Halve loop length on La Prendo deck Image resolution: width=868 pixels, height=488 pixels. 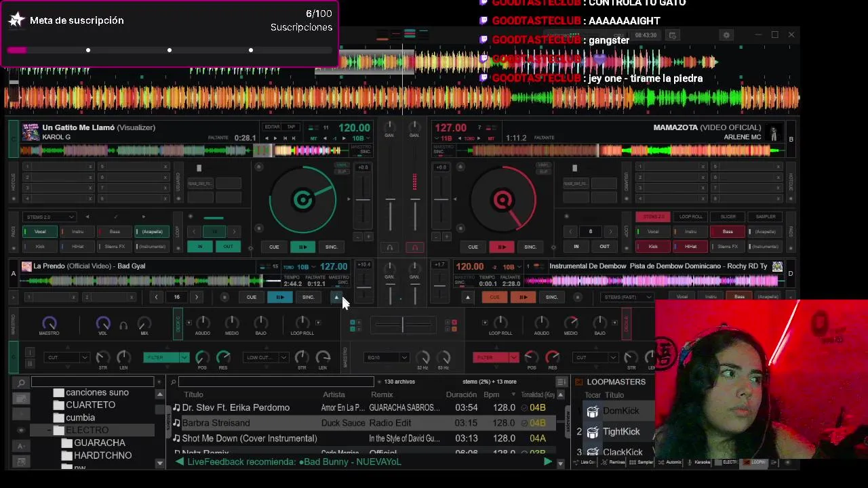point(157,297)
